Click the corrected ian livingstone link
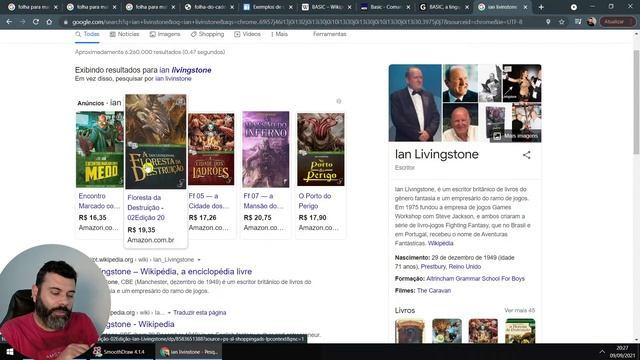 (x=185, y=70)
